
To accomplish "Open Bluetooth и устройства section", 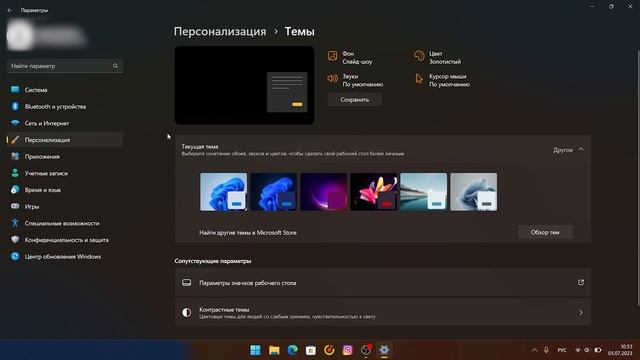I will [64, 107].
